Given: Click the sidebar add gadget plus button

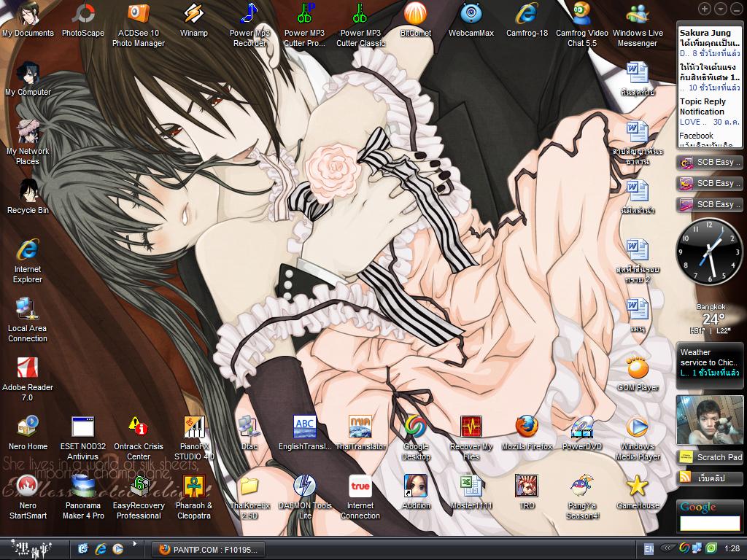Looking at the screenshot, I should 705,9.
